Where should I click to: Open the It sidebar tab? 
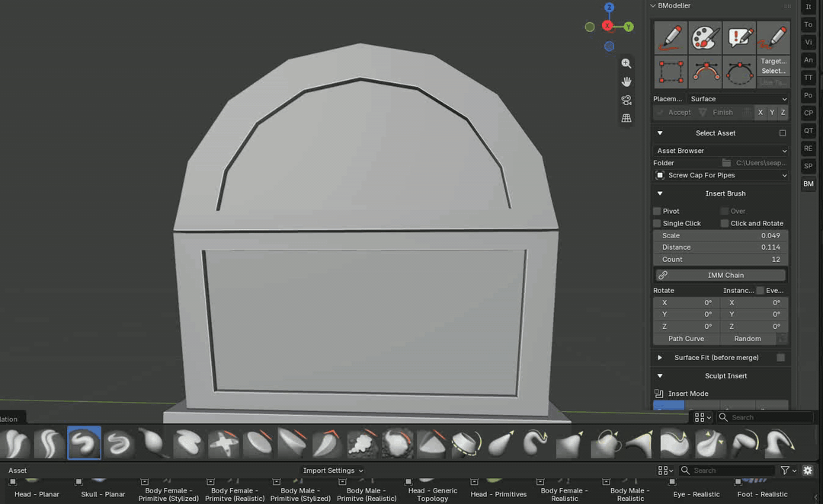point(809,7)
